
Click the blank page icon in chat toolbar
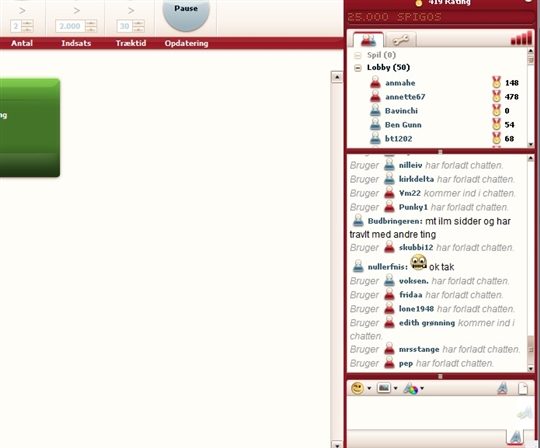[523, 388]
